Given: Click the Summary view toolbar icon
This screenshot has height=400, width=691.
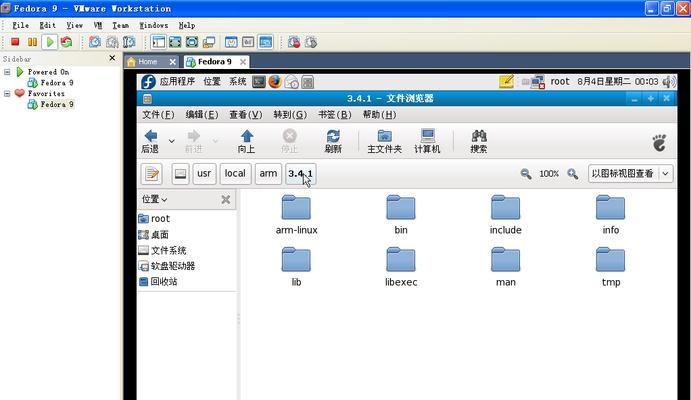Looking at the screenshot, I should pos(231,42).
